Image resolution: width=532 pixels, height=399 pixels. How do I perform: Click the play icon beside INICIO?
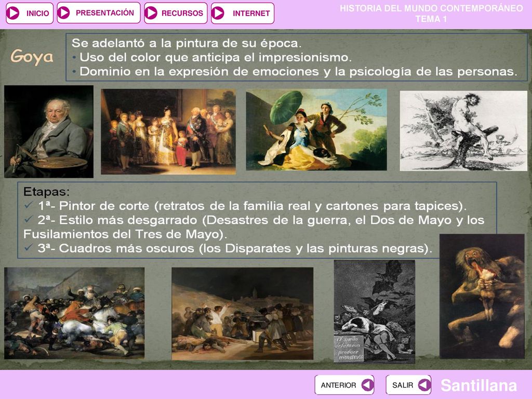pyautogui.click(x=13, y=13)
